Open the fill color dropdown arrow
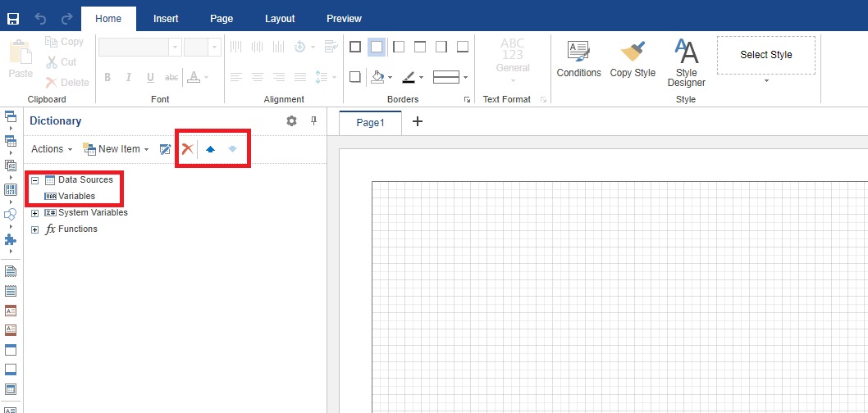Image resolution: width=868 pixels, height=413 pixels. (391, 77)
